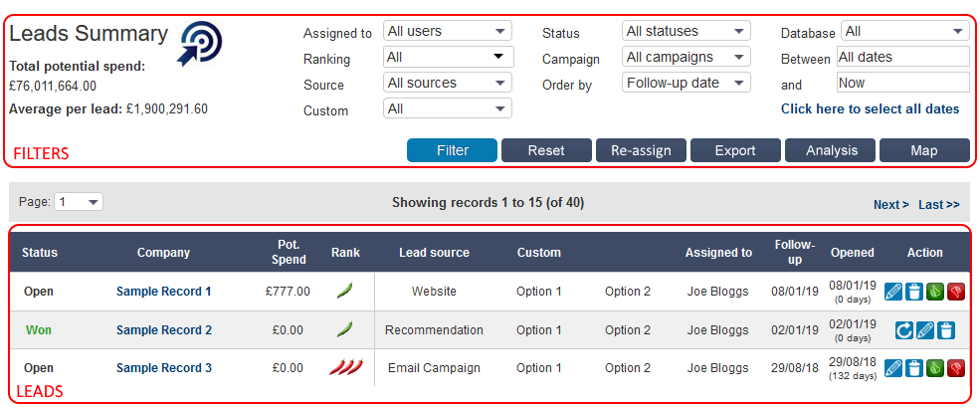Select the Page number dropdown
Screen dimensions: 980x408
[x=80, y=202]
